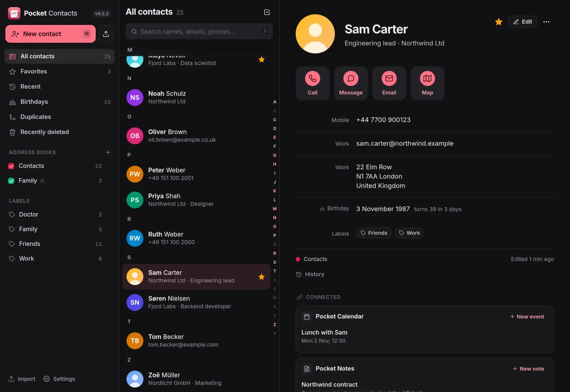Image resolution: width=570 pixels, height=392 pixels.
Task: Click the Work label chip on contact
Action: pos(409,233)
